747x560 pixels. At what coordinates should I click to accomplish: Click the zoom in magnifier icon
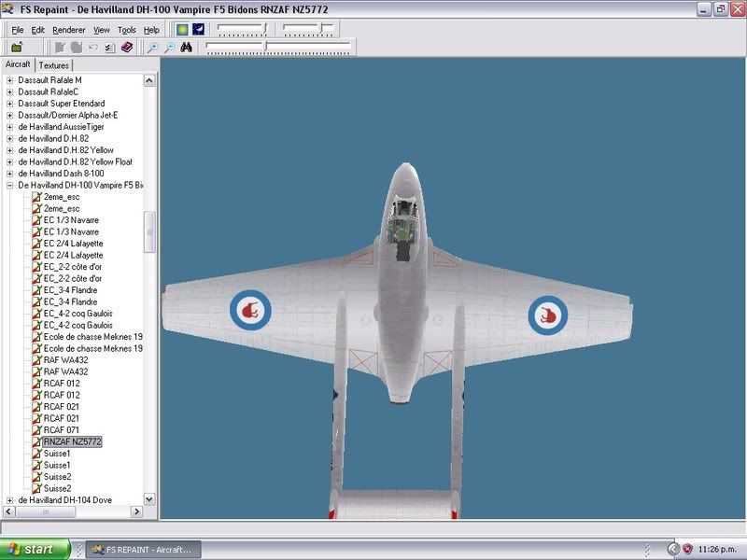pos(152,47)
